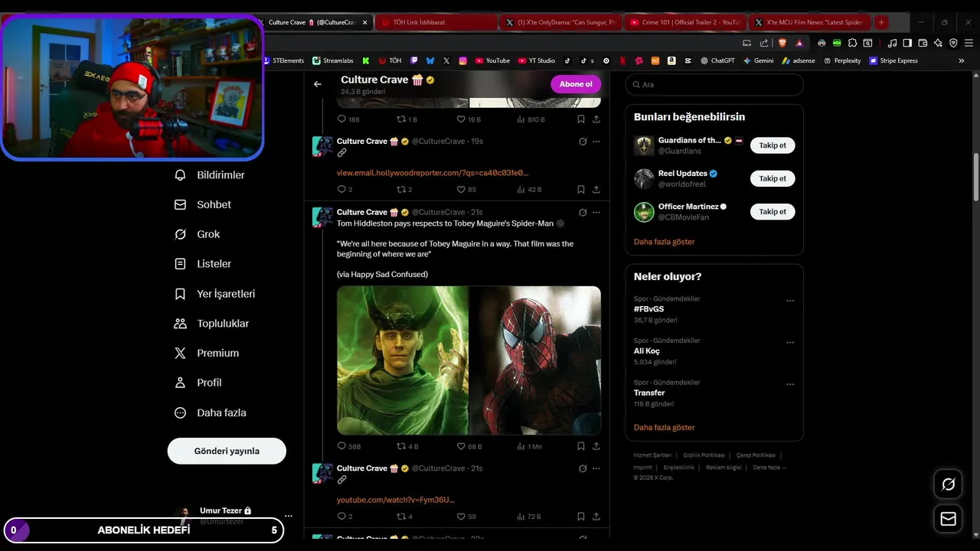Bookmark the hollywoodreporter link post
980x551 pixels.
click(x=581, y=189)
